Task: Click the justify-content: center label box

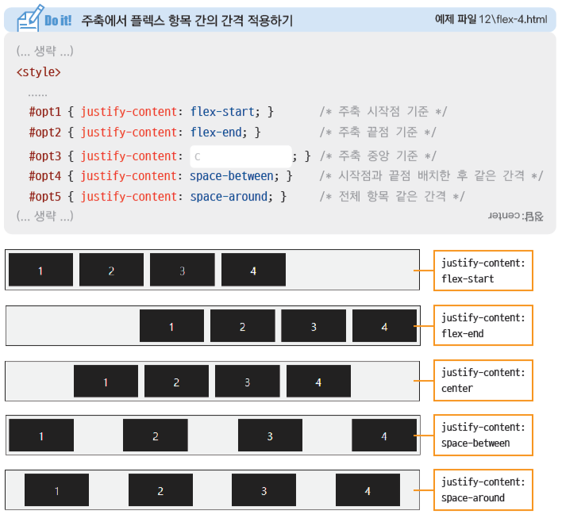Action: click(x=483, y=380)
